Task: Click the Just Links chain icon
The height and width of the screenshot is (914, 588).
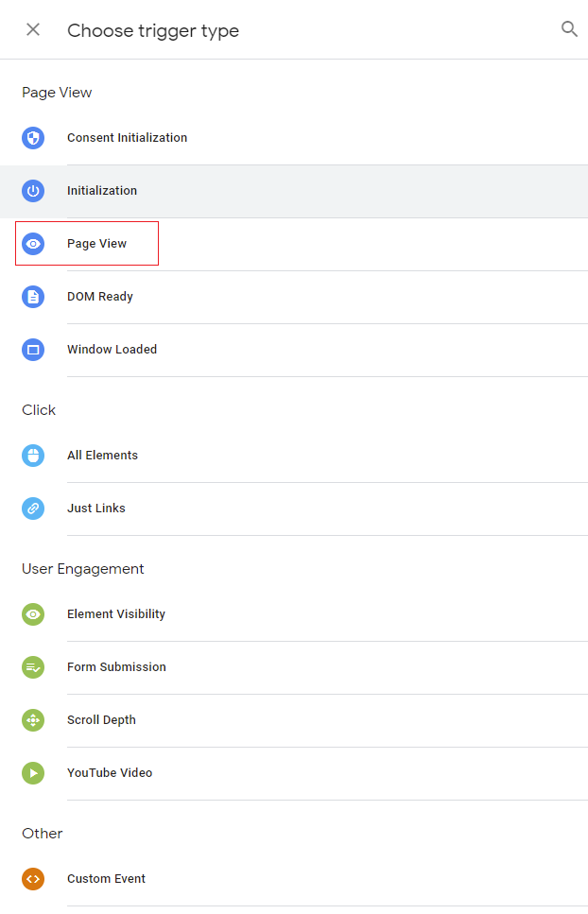Action: click(33, 509)
